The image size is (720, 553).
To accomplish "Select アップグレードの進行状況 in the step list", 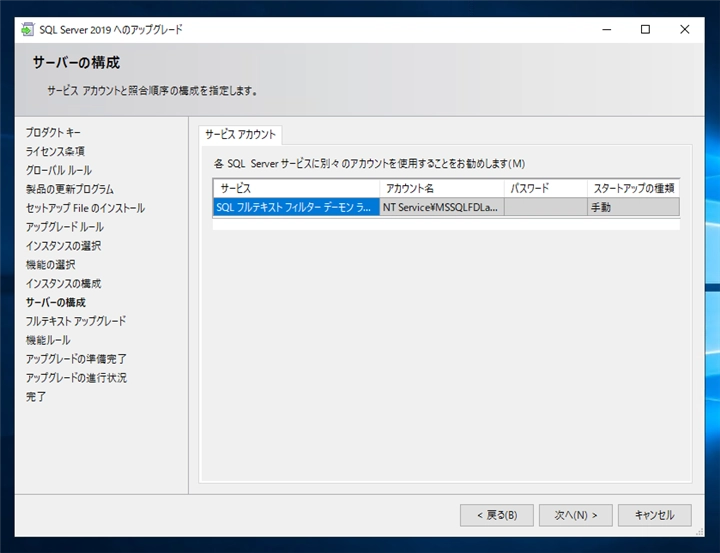I will point(76,378).
